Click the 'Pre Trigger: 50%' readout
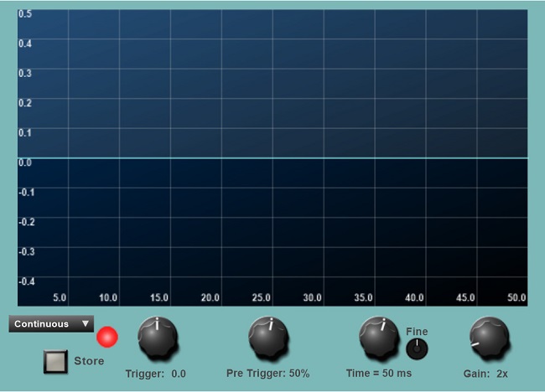 point(268,373)
